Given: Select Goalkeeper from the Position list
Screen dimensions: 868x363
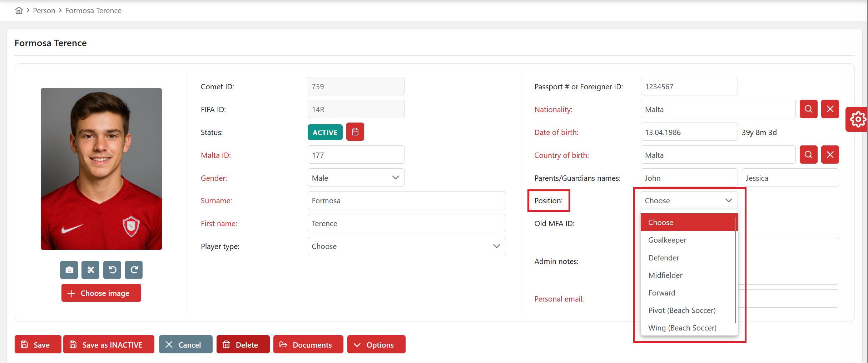Looking at the screenshot, I should [667, 240].
